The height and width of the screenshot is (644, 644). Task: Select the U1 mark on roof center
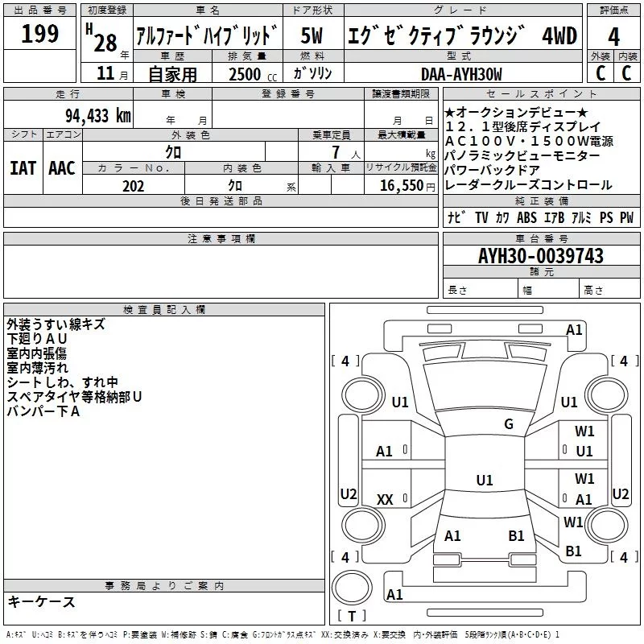click(484, 480)
